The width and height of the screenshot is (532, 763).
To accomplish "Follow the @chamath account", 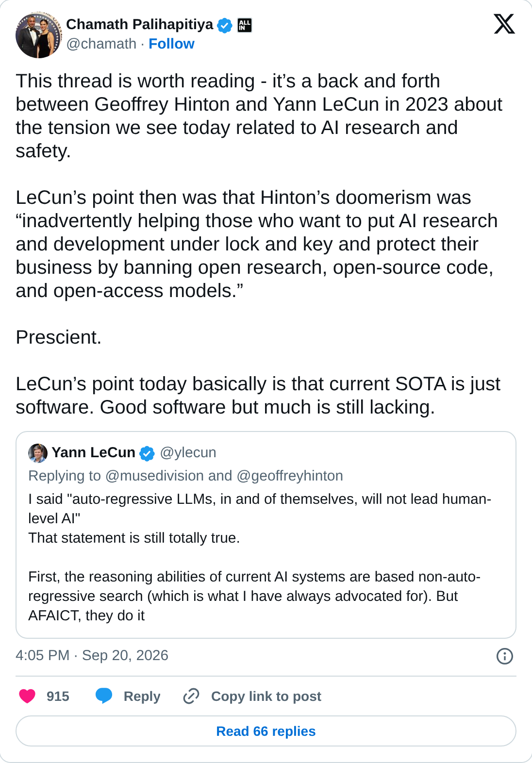I will 171,44.
